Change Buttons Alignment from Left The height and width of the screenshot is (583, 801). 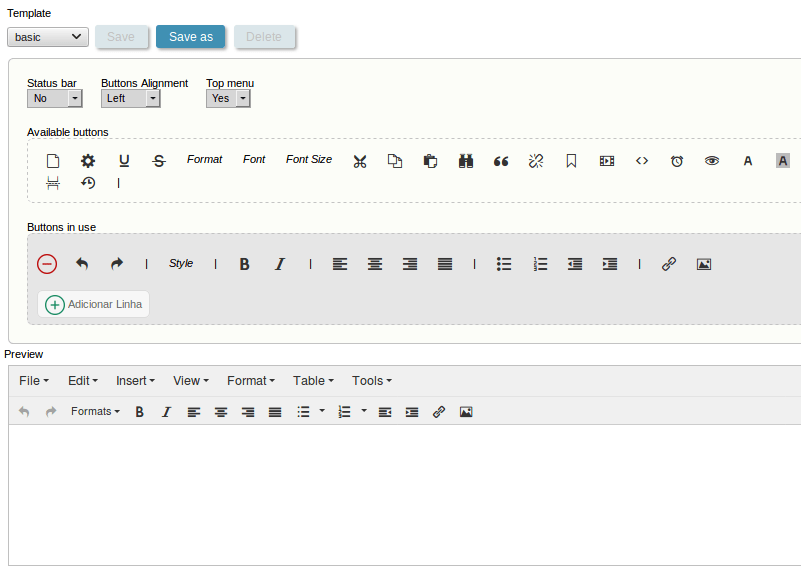click(x=130, y=98)
